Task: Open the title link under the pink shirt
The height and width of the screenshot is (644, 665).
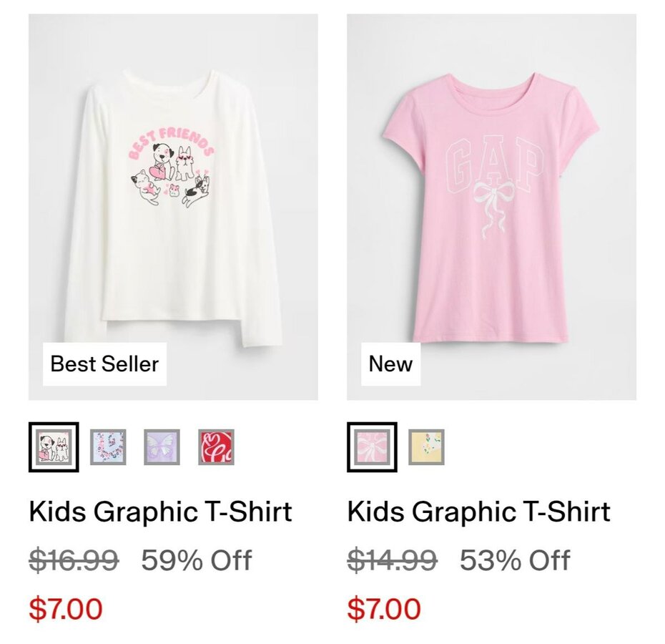Action: [478, 512]
